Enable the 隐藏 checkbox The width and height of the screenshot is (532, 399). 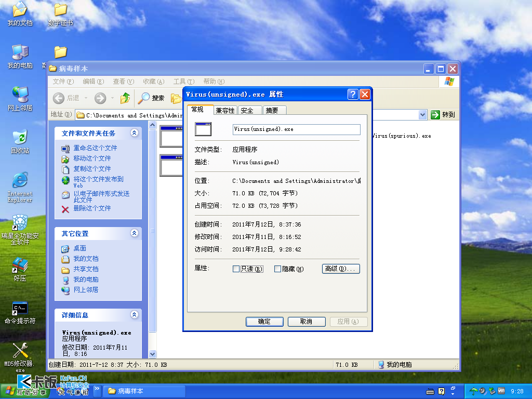pyautogui.click(x=277, y=269)
